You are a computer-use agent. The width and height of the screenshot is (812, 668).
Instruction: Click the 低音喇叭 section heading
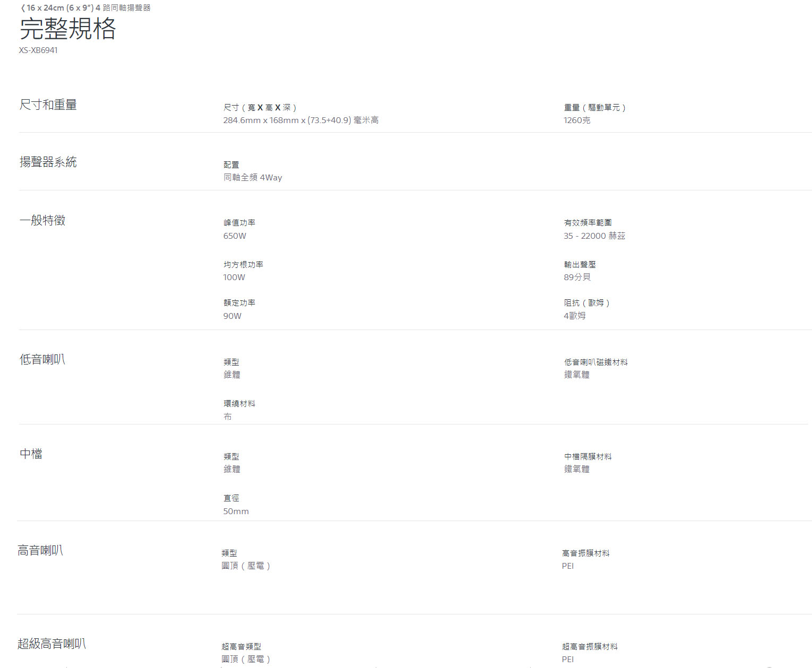pyautogui.click(x=42, y=360)
